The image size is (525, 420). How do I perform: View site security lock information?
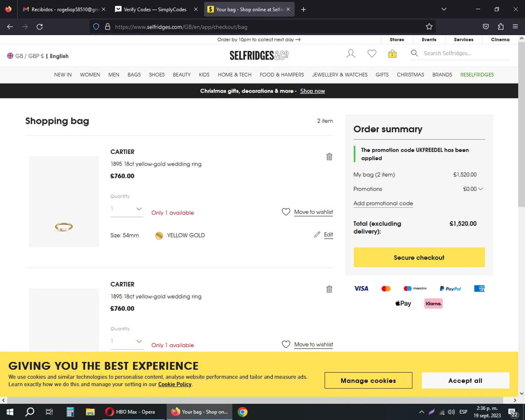point(108,27)
